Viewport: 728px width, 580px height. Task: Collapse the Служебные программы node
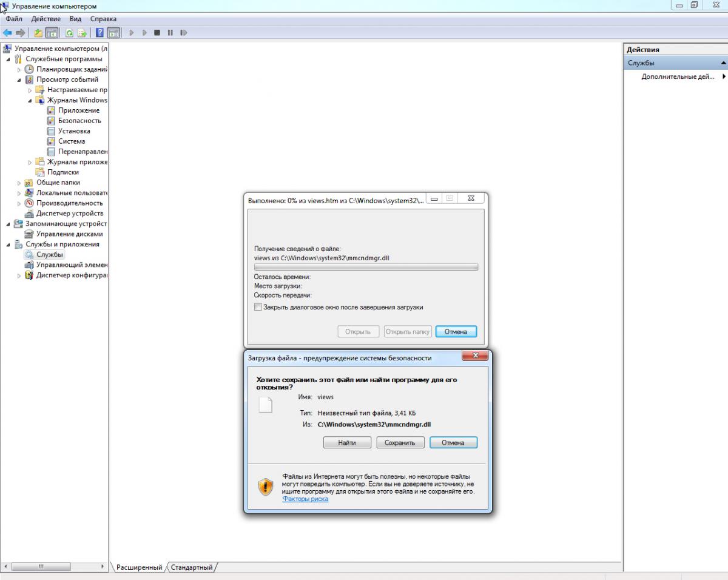click(8, 59)
